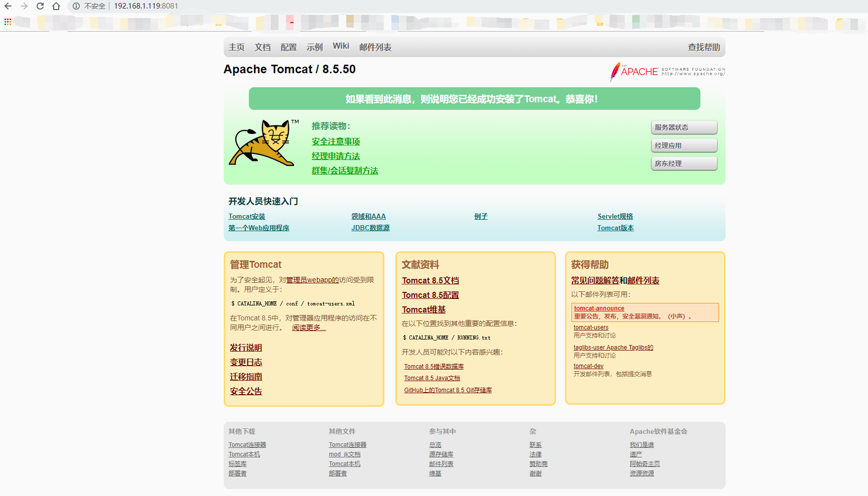Click the 经理应用 button
The height and width of the screenshot is (496, 868).
tap(684, 145)
